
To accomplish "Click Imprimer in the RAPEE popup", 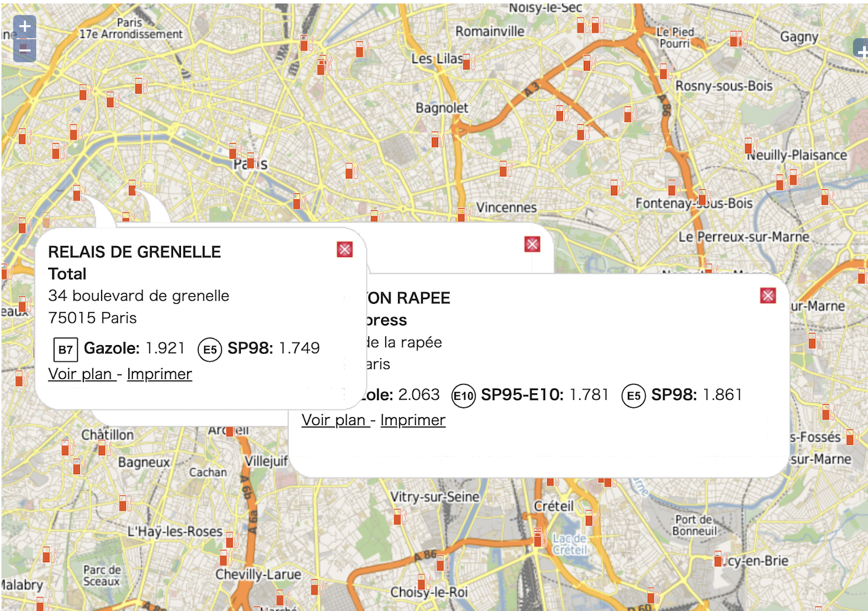I will click(x=413, y=420).
